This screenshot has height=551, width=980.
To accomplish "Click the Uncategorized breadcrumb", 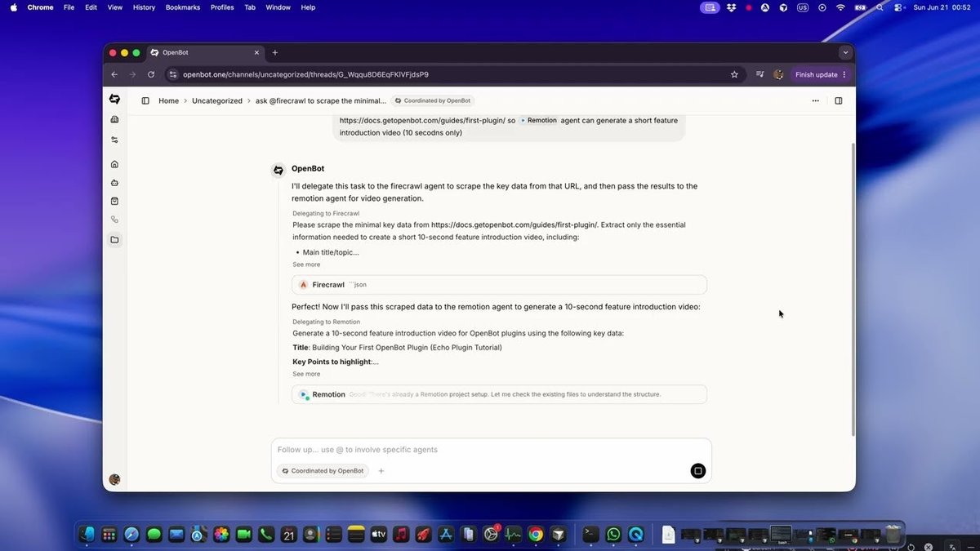I will click(x=217, y=101).
